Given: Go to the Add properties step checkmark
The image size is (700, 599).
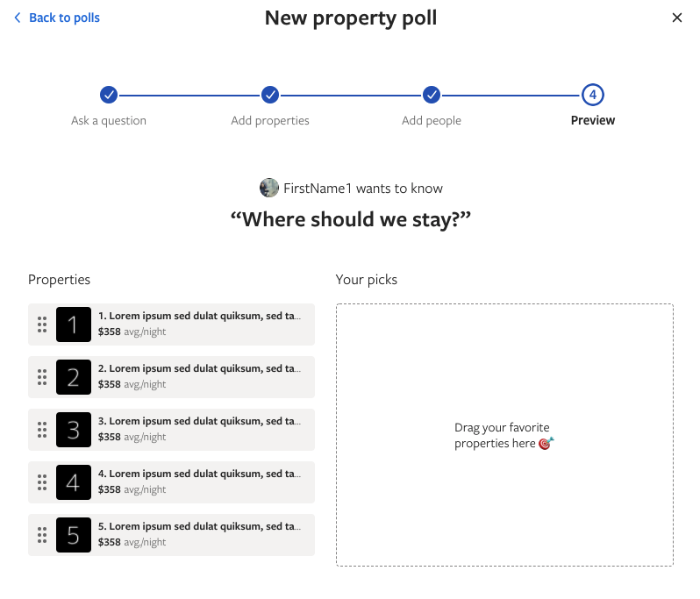Looking at the screenshot, I should (270, 95).
